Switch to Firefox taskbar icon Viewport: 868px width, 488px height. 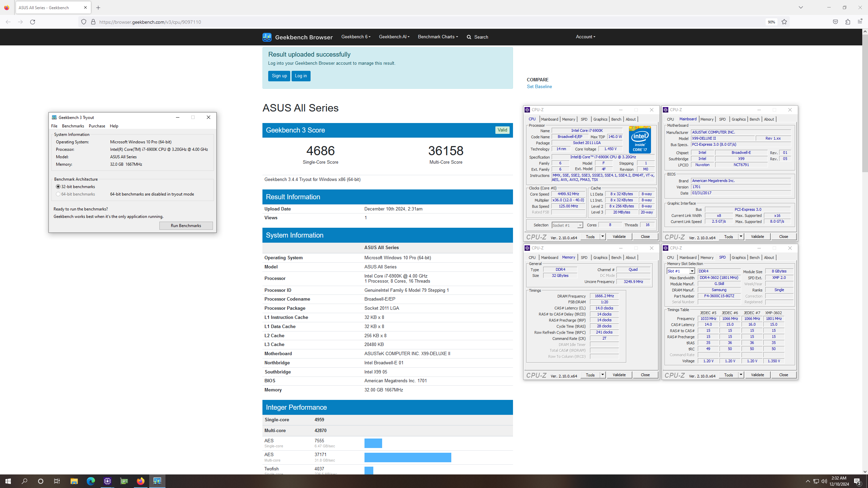[141, 481]
